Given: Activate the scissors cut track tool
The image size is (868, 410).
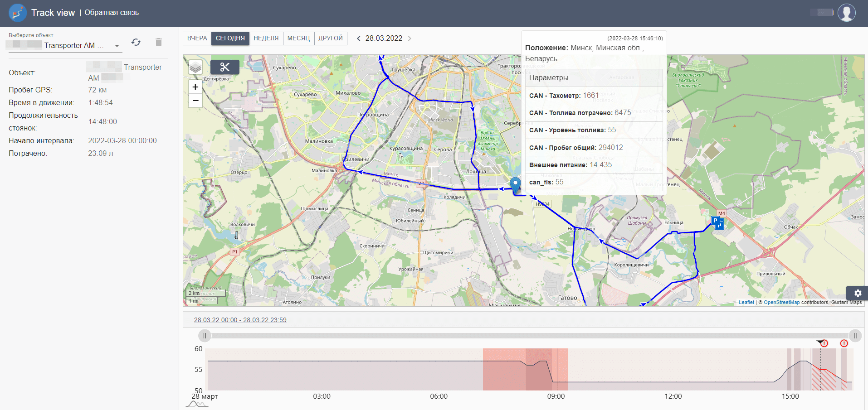Looking at the screenshot, I should point(224,67).
